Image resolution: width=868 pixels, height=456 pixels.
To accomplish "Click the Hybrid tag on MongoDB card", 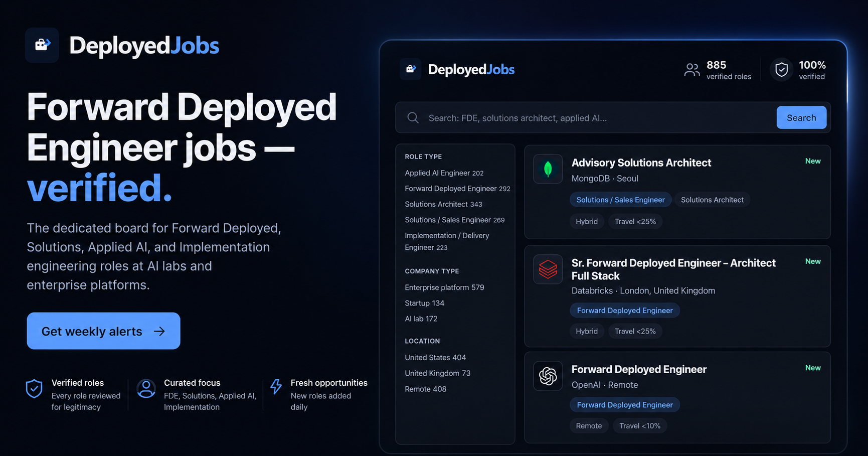I will click(587, 221).
